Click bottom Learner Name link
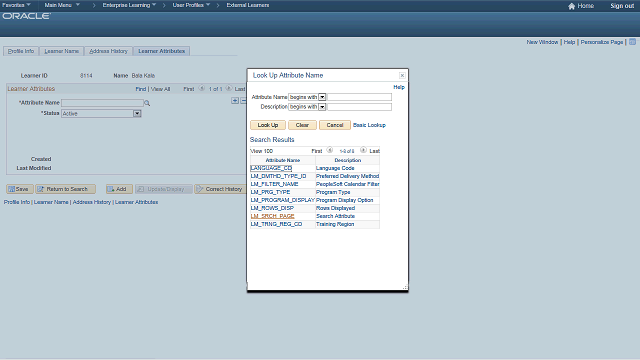 pos(51,202)
